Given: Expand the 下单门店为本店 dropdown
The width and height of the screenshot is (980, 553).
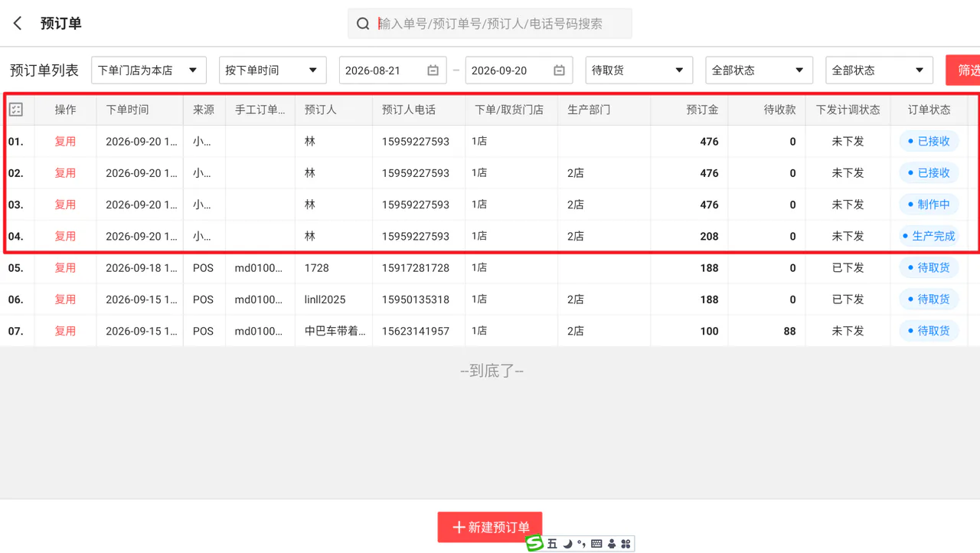Looking at the screenshot, I should pos(149,70).
